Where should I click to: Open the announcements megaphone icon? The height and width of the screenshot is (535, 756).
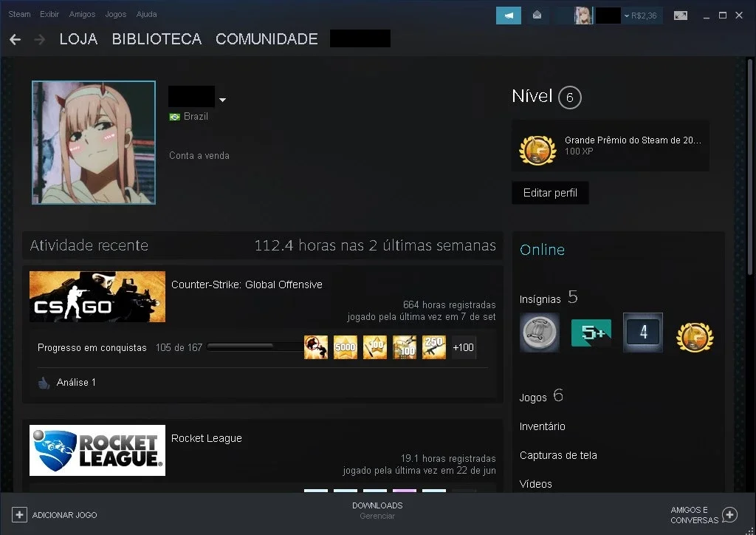[509, 16]
